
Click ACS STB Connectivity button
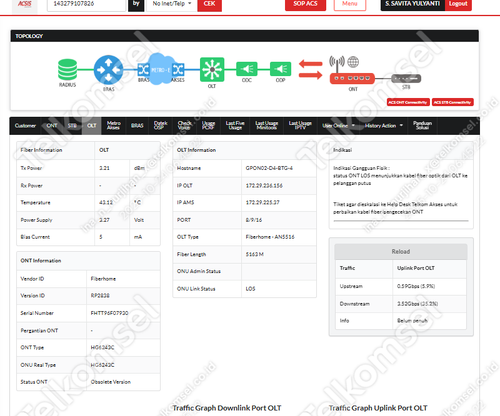point(453,102)
